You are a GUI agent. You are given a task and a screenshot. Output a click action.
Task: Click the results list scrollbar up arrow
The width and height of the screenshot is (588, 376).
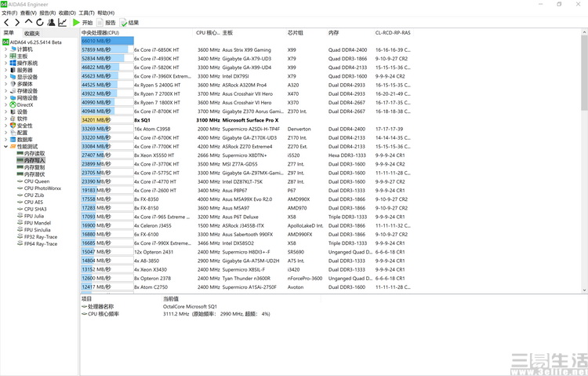click(584, 32)
